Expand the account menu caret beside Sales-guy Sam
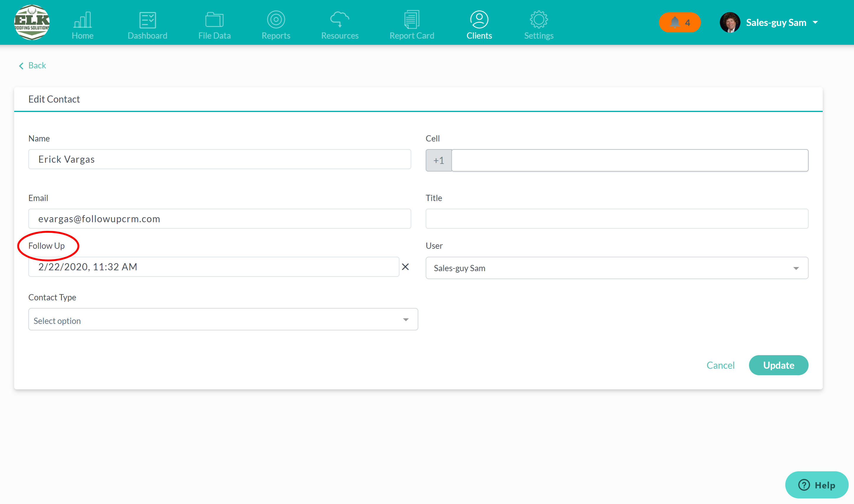This screenshot has width=854, height=504. tap(815, 23)
